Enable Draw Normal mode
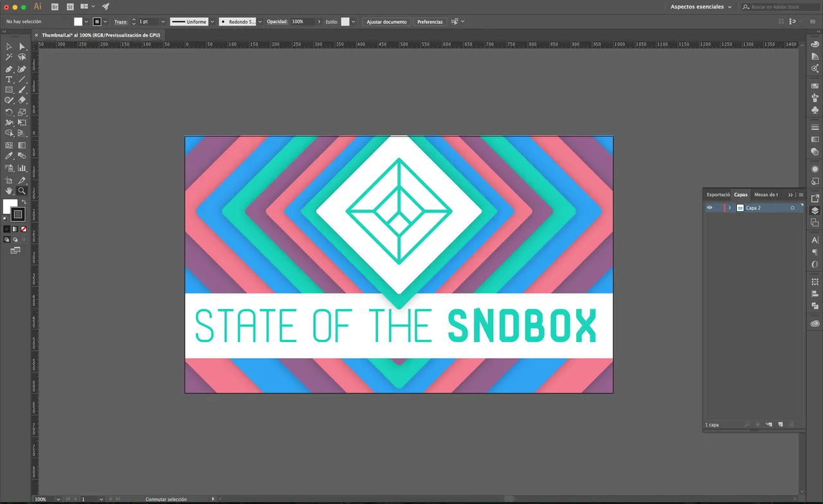This screenshot has height=504, width=823. pyautogui.click(x=7, y=240)
